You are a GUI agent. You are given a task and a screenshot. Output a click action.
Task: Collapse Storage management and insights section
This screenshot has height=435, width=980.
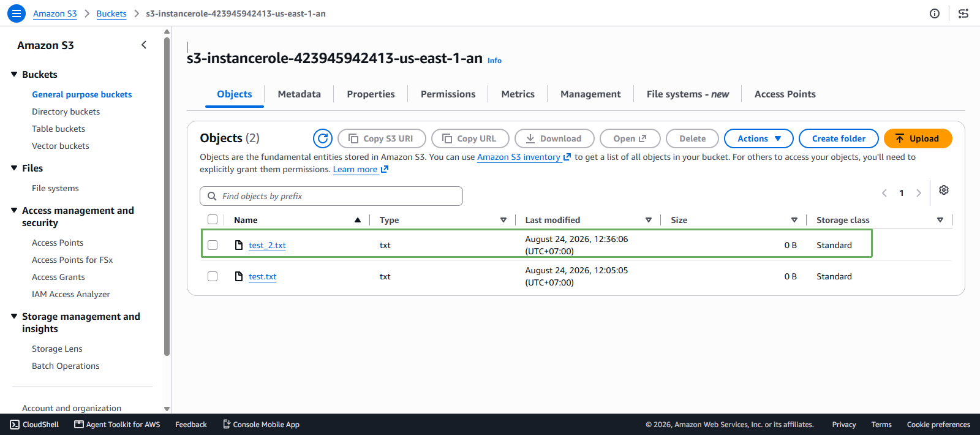pos(14,316)
